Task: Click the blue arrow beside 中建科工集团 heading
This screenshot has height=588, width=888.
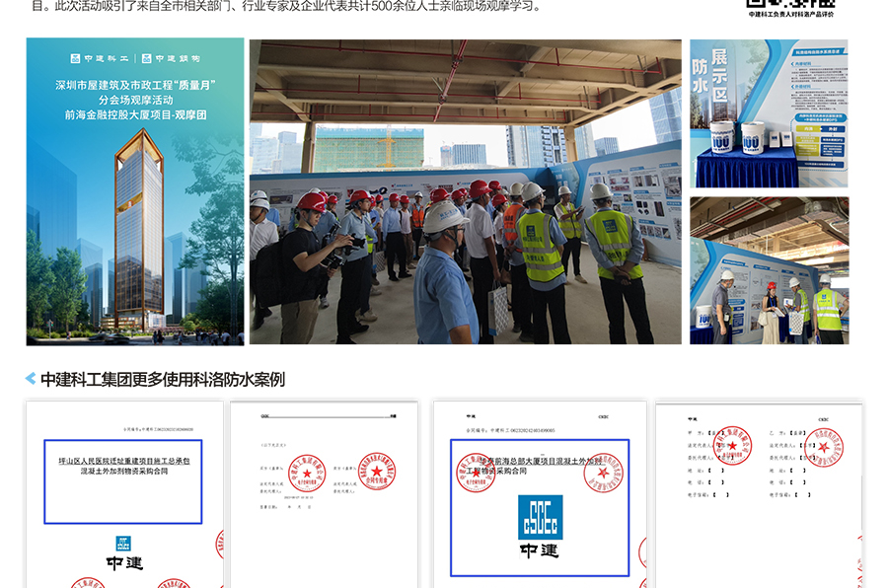Action: coord(31,379)
